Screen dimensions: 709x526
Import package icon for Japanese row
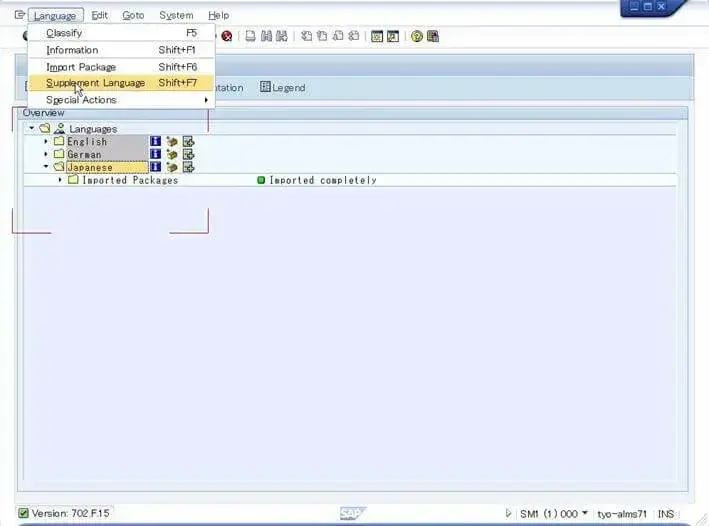pyautogui.click(x=172, y=167)
